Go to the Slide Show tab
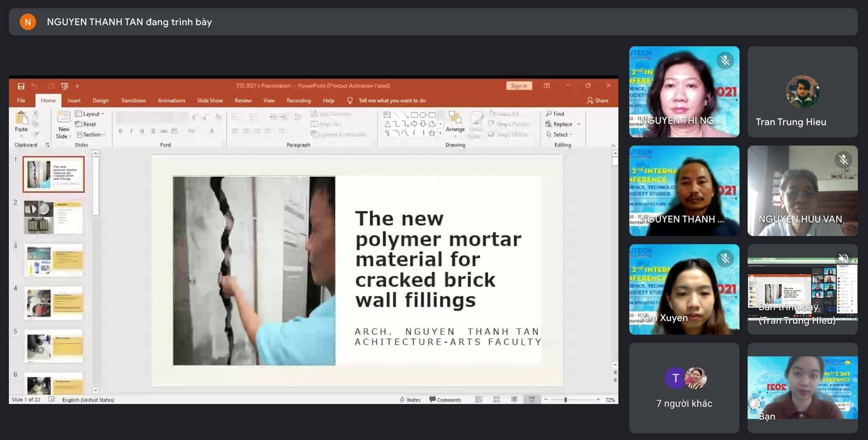Screen dimensions: 868x440 pos(210,100)
